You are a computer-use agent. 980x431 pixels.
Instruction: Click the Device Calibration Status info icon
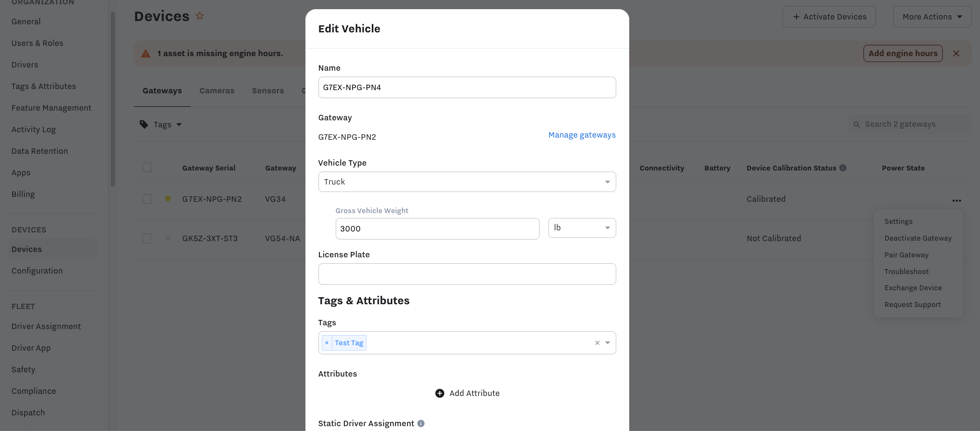843,168
